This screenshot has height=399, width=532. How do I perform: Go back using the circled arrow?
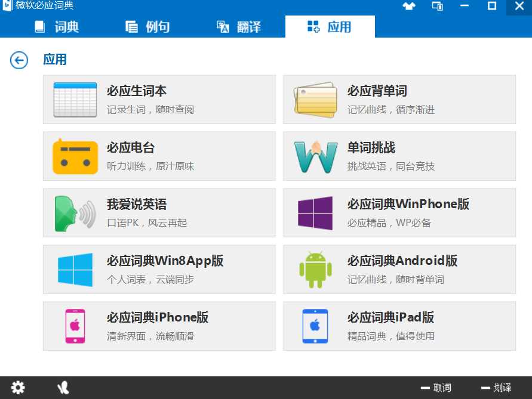(19, 60)
